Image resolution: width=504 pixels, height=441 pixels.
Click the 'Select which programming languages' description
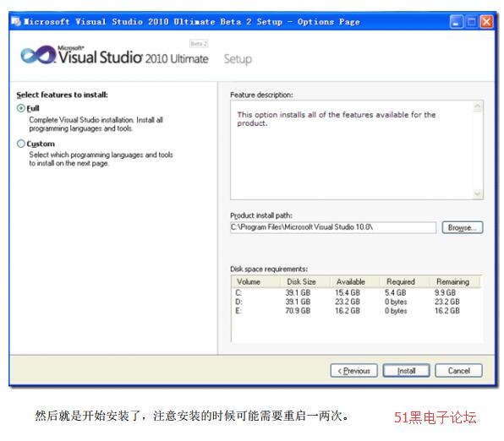(x=101, y=159)
